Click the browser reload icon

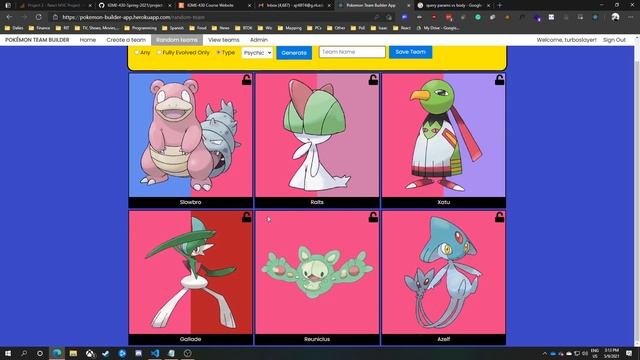(x=38, y=17)
